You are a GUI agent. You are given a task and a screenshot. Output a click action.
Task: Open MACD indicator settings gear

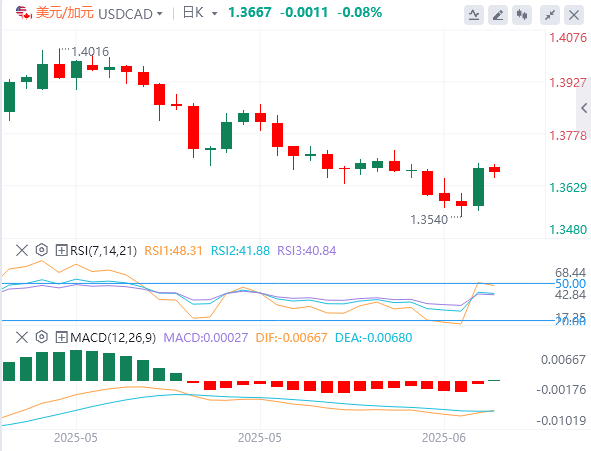42,337
